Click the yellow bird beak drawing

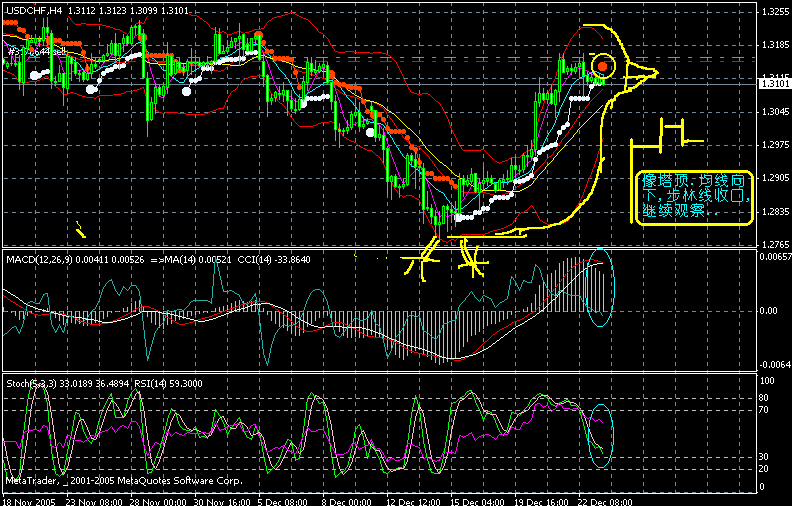pos(642,72)
